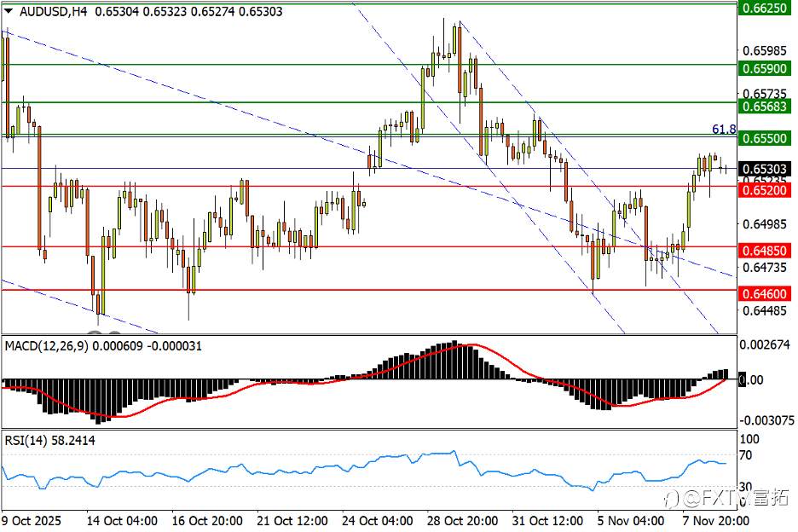Select the MACD zero line 0.00 label
The image size is (798, 532).
[751, 379]
